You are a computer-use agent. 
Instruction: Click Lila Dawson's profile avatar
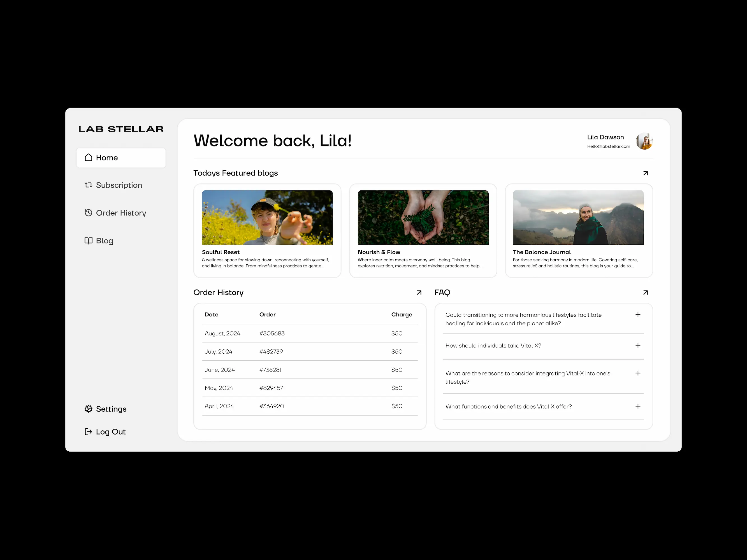(644, 141)
